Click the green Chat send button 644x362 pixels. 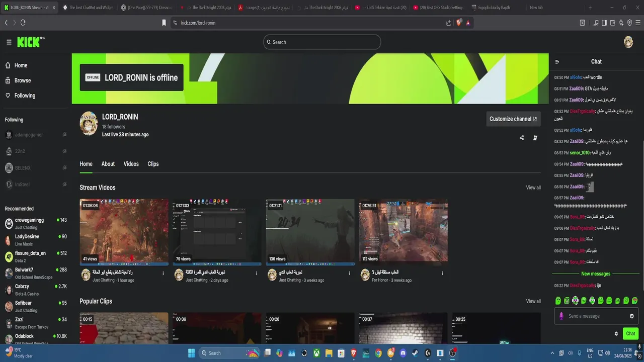pos(630,334)
